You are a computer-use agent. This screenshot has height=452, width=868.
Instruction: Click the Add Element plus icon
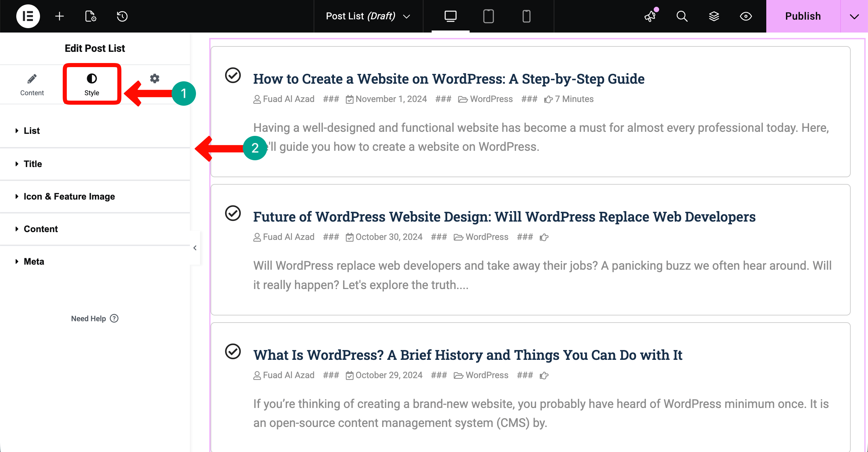(x=60, y=16)
